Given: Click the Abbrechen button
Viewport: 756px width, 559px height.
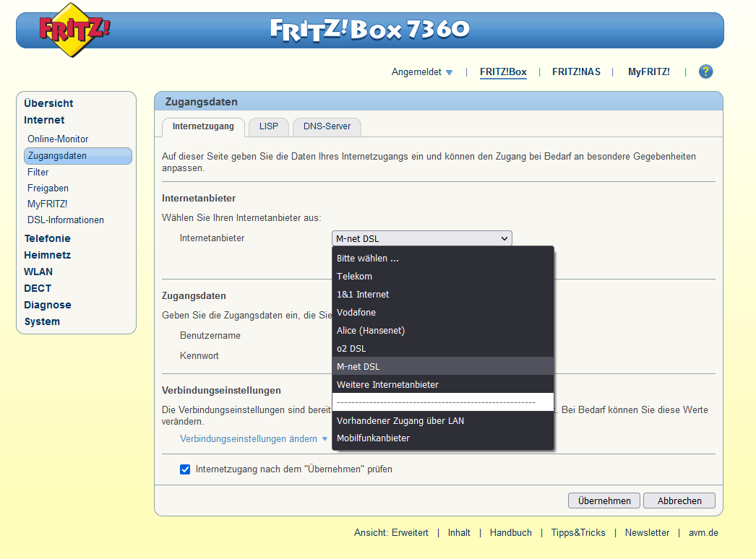Looking at the screenshot, I should click(x=679, y=500).
